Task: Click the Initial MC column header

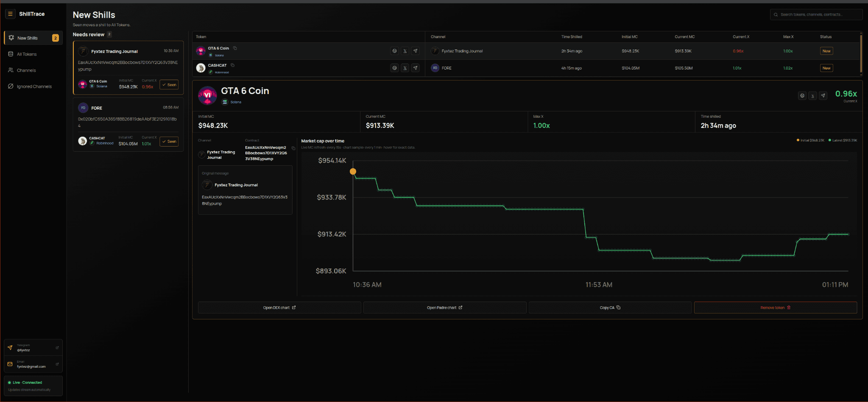Action: (x=629, y=37)
